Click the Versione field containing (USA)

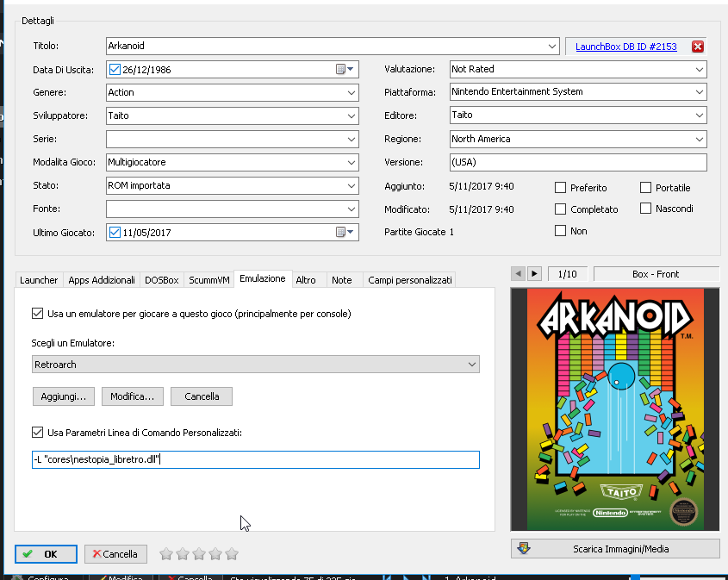[x=578, y=162]
